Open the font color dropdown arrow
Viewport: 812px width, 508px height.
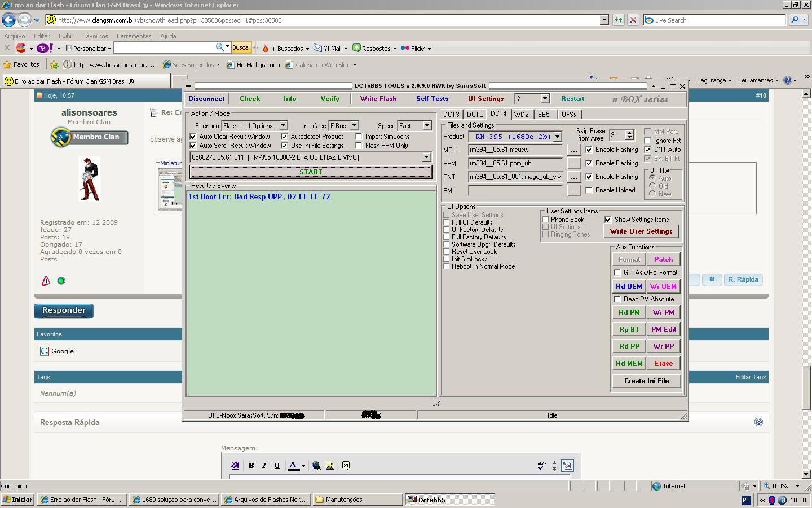coord(303,466)
